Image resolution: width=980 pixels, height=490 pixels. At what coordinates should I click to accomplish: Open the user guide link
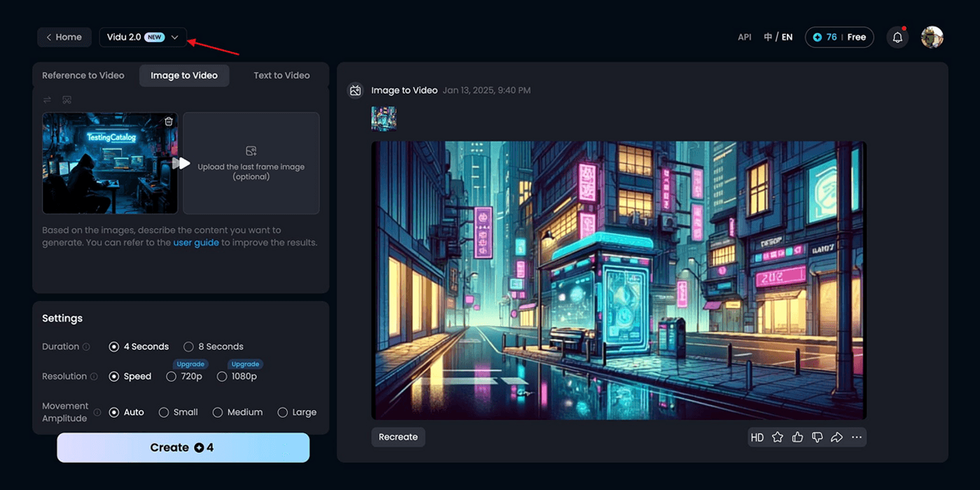[x=196, y=243]
